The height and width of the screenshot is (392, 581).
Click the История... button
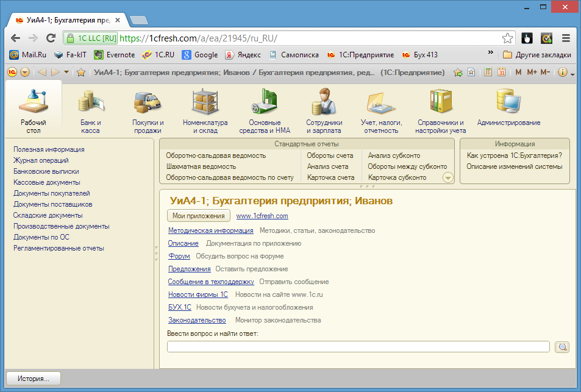coord(34,379)
